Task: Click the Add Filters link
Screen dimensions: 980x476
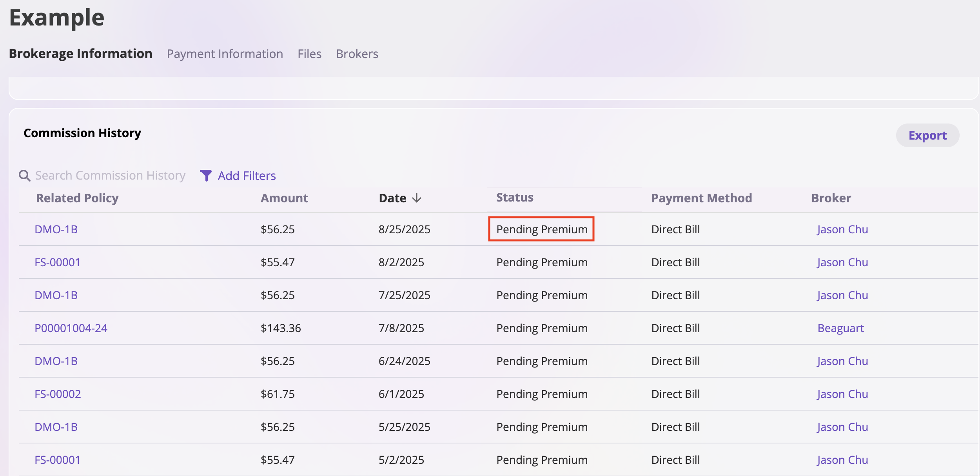Action: pyautogui.click(x=247, y=176)
